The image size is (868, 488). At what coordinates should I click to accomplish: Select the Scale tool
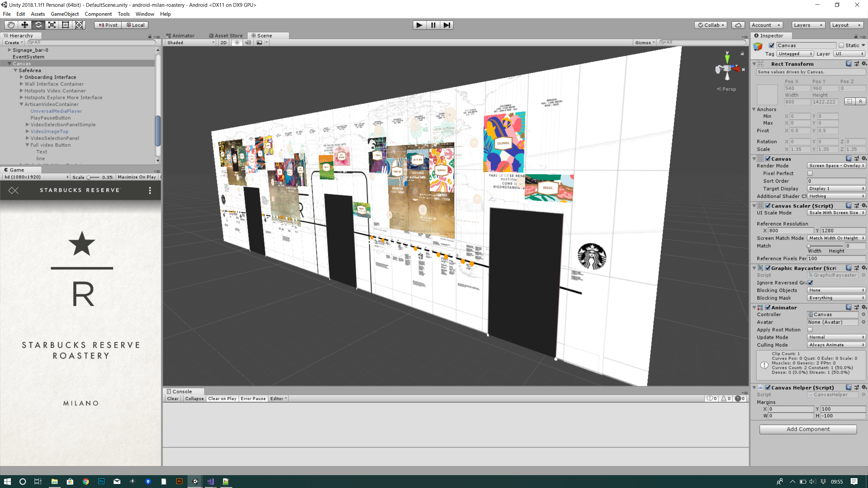pyautogui.click(x=52, y=25)
